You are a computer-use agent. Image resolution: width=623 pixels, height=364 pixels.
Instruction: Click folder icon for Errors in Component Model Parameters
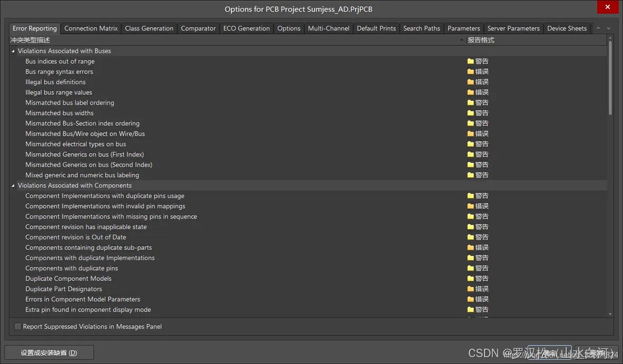click(470, 299)
